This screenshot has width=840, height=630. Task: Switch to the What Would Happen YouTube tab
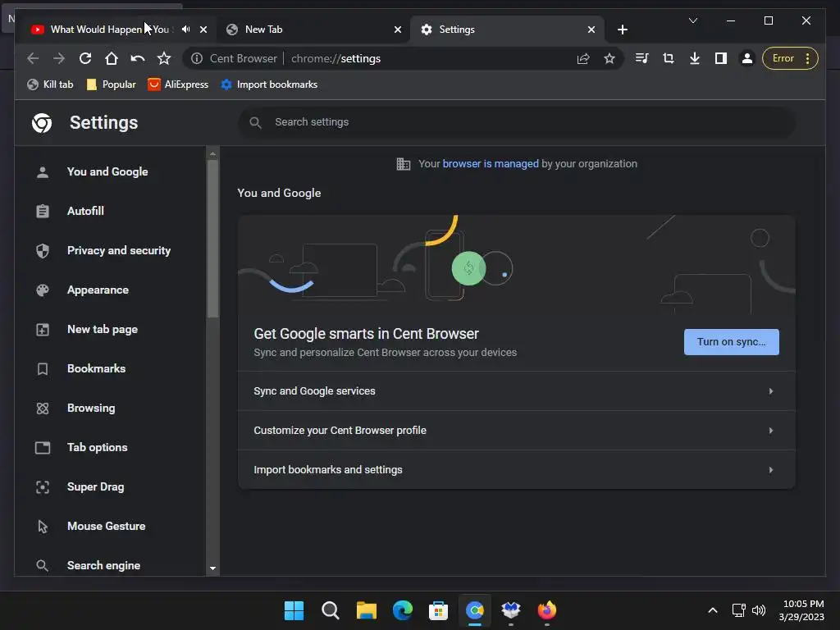[102, 30]
